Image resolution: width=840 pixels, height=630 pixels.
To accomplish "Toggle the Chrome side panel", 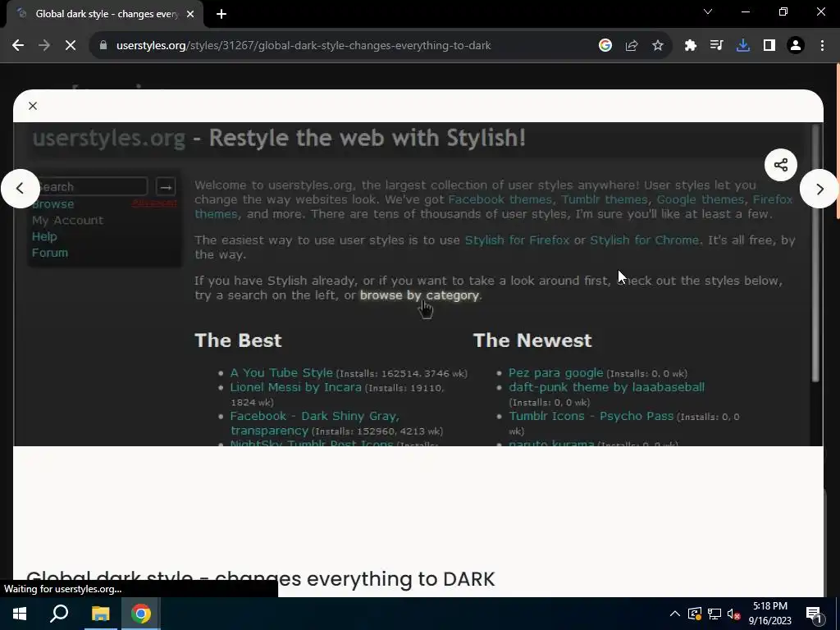I will click(769, 46).
